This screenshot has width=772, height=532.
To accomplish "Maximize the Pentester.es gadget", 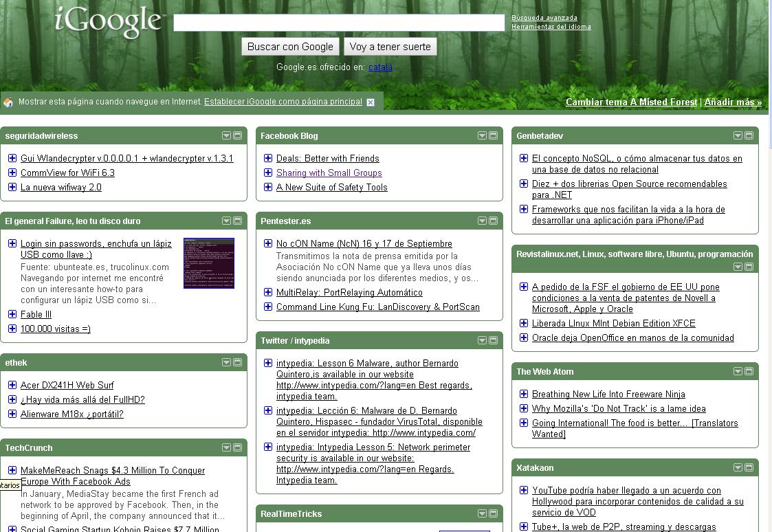I will pyautogui.click(x=494, y=221).
